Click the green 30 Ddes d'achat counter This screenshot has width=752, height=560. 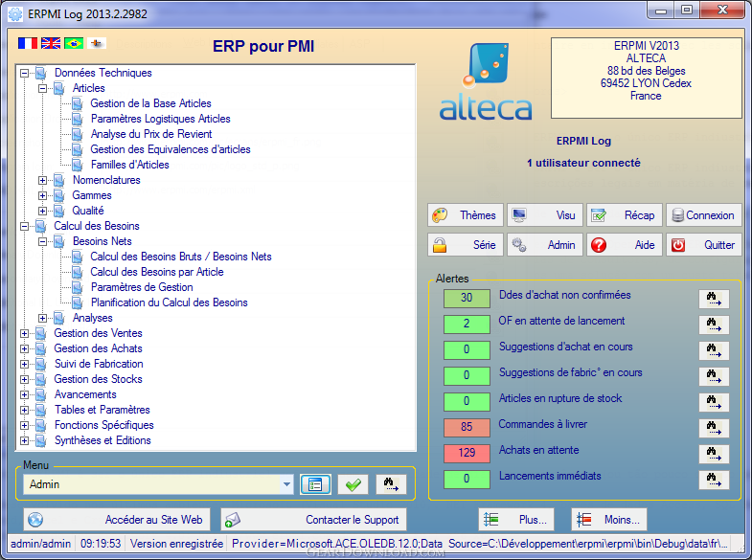point(467,298)
